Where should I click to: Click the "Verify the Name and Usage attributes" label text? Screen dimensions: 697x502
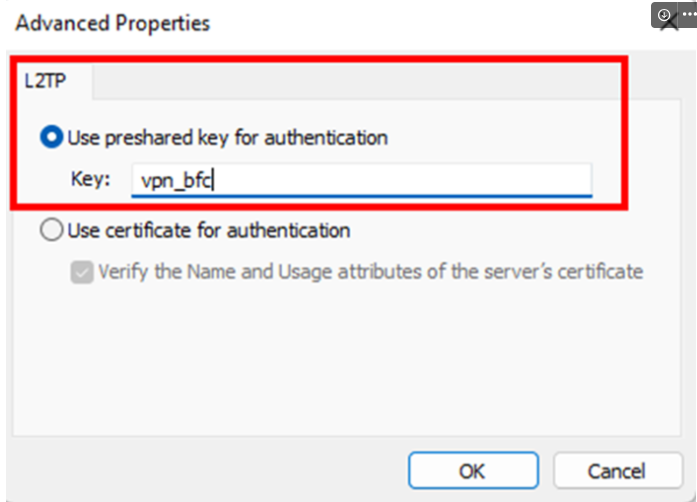point(370,271)
